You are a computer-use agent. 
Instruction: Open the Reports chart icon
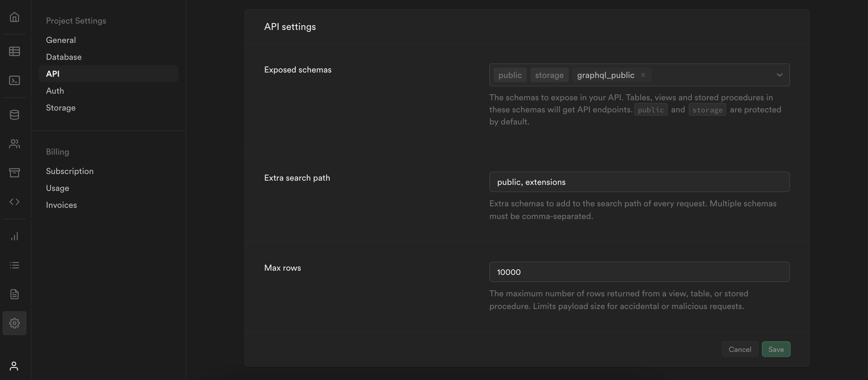14,236
